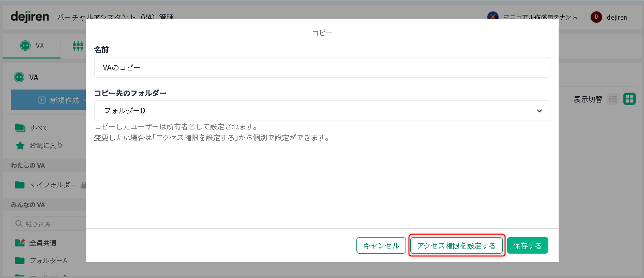Click the キャンセル button
644x278 pixels.
tap(381, 245)
